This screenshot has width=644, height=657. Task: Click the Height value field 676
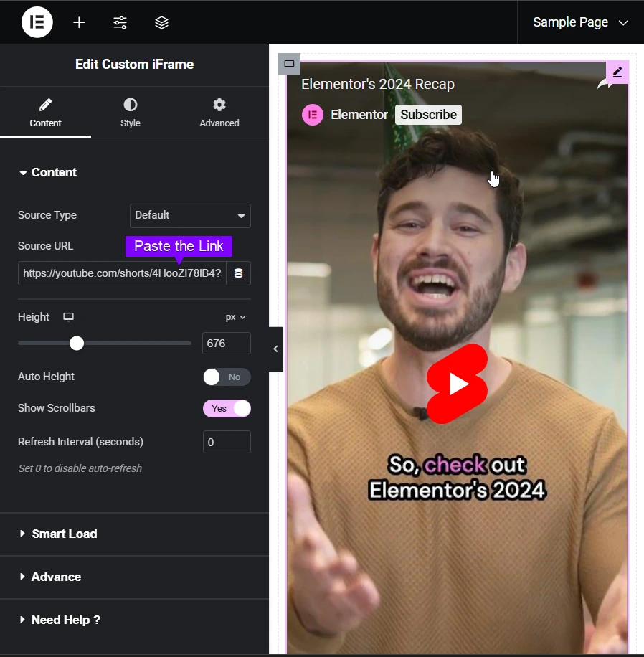point(227,344)
